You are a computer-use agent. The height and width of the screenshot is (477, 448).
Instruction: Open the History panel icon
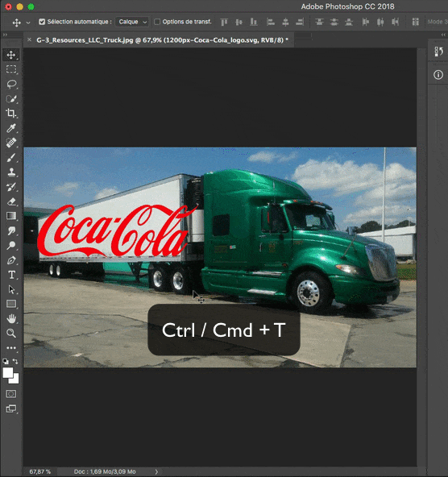[x=438, y=52]
